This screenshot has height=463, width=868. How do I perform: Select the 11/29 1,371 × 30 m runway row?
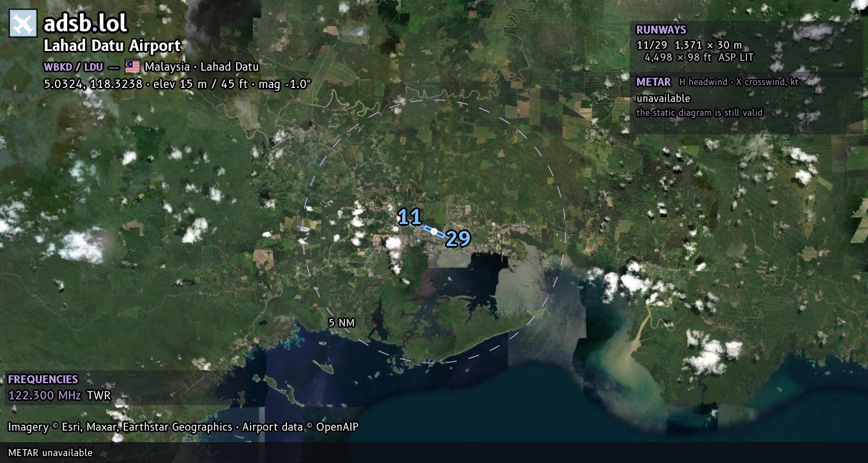click(689, 45)
